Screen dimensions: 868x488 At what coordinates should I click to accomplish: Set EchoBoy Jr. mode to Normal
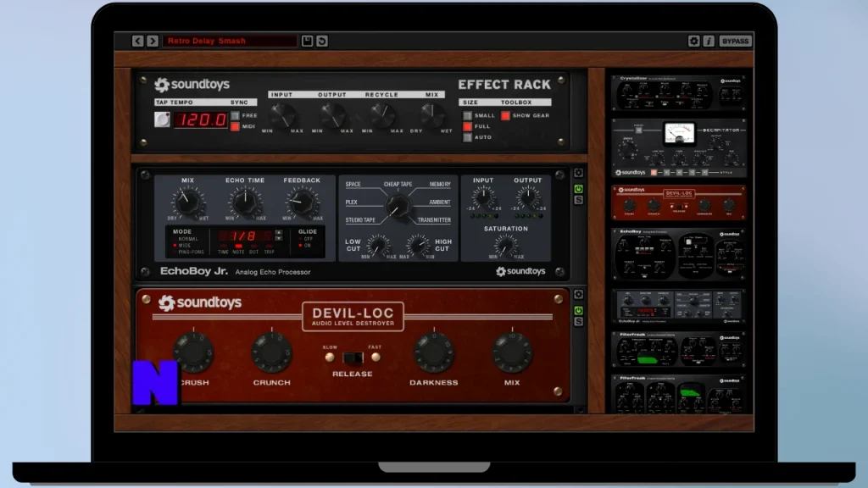[186, 239]
